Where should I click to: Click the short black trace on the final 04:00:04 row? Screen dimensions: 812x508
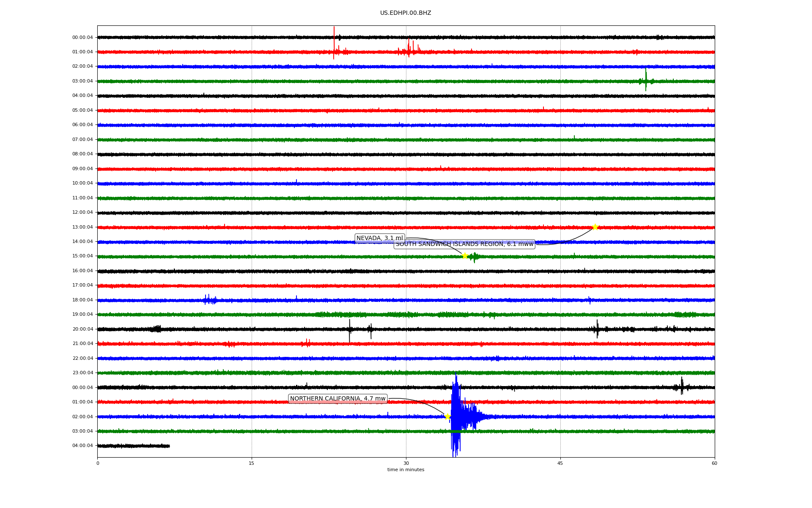134,446
